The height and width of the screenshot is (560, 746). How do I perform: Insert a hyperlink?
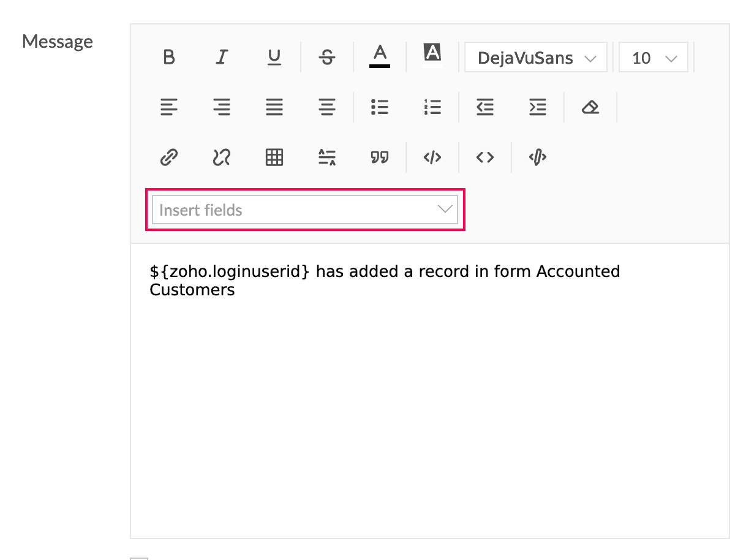pos(170,157)
